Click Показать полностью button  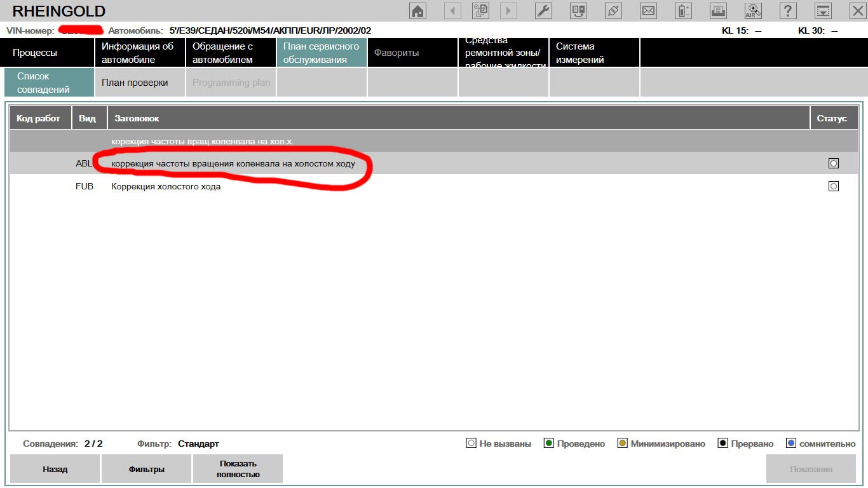[x=238, y=469]
